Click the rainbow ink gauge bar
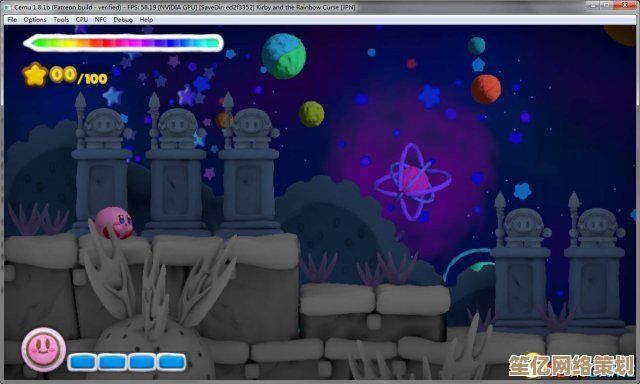Viewport: 640px width, 384px height. (x=123, y=43)
